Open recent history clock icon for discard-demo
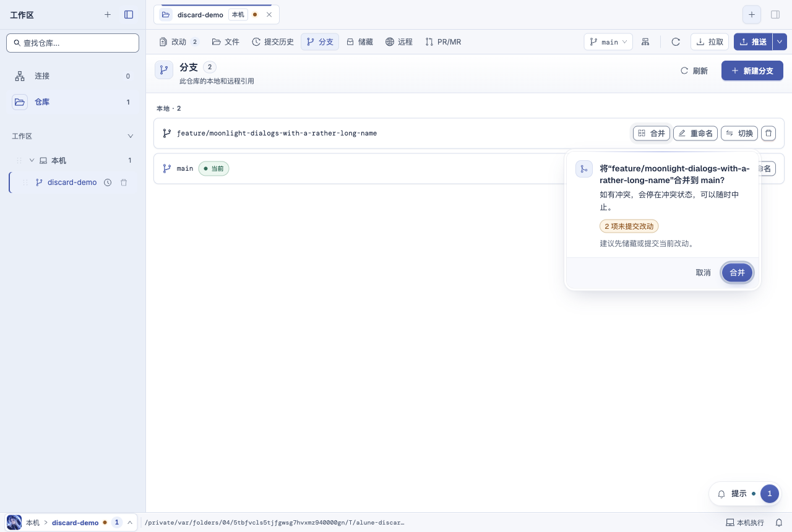 [x=108, y=182]
